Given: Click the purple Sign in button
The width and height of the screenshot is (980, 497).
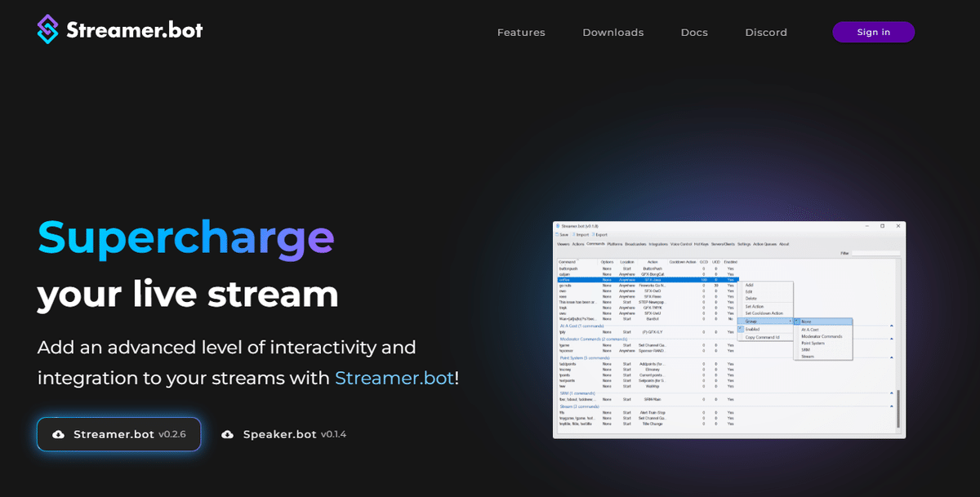Looking at the screenshot, I should pyautogui.click(x=873, y=32).
